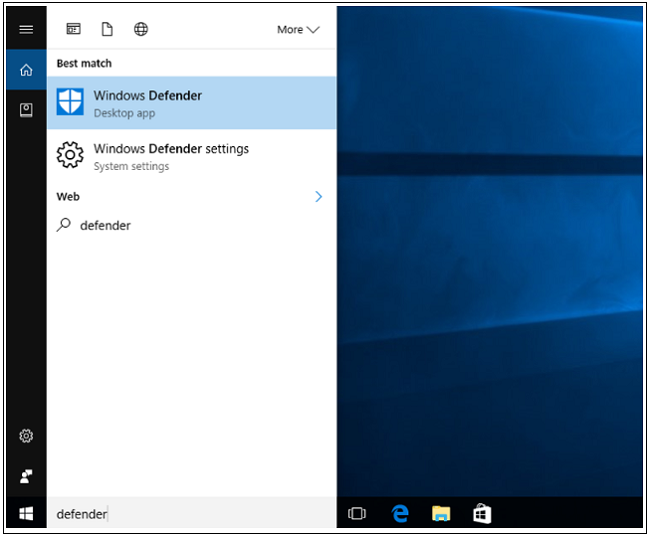This screenshot has width=650, height=537.
Task: Click the Windows Start button
Action: tap(26, 514)
